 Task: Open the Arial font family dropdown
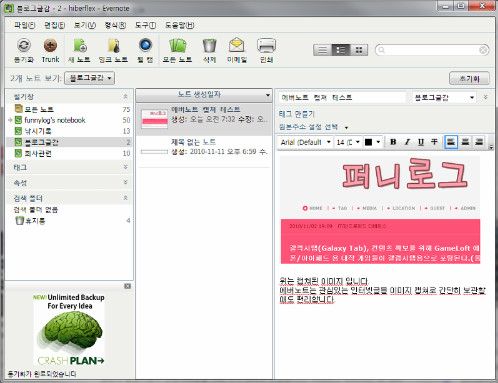coord(305,142)
